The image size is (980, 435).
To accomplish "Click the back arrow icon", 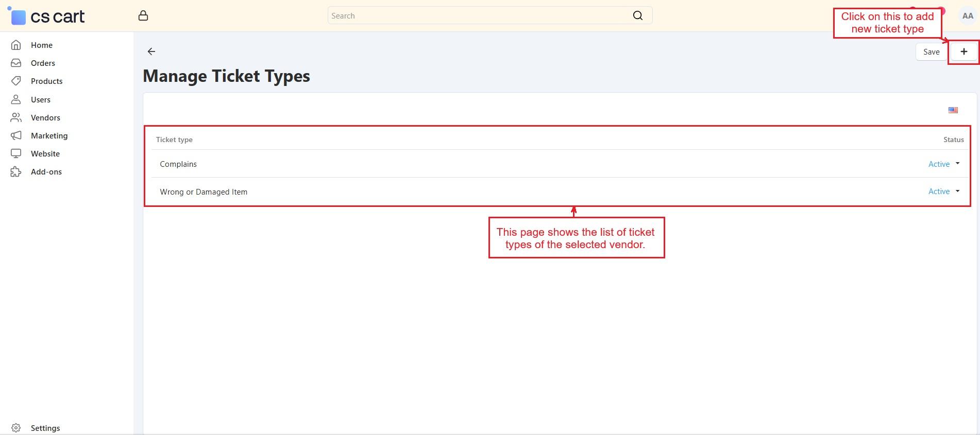I will point(151,51).
